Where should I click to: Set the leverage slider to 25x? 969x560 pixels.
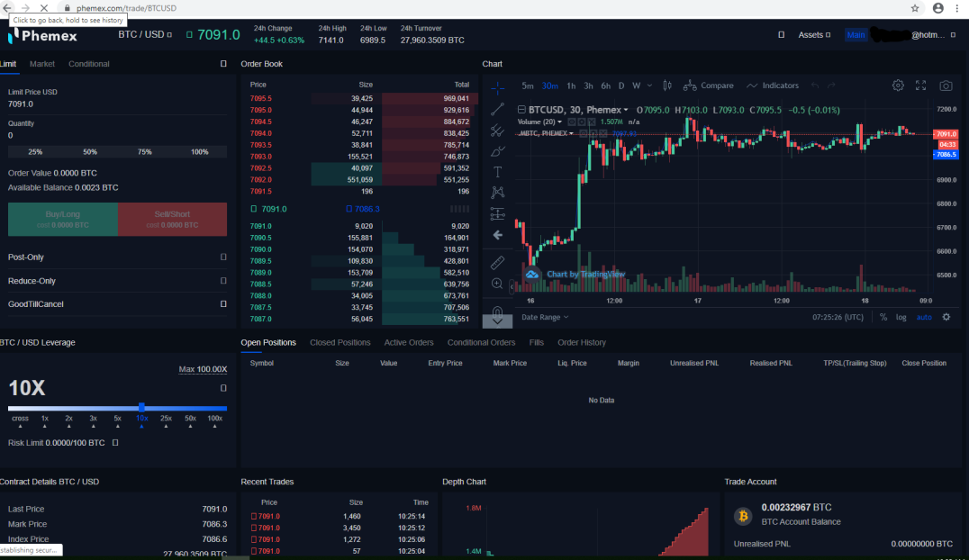(x=166, y=419)
